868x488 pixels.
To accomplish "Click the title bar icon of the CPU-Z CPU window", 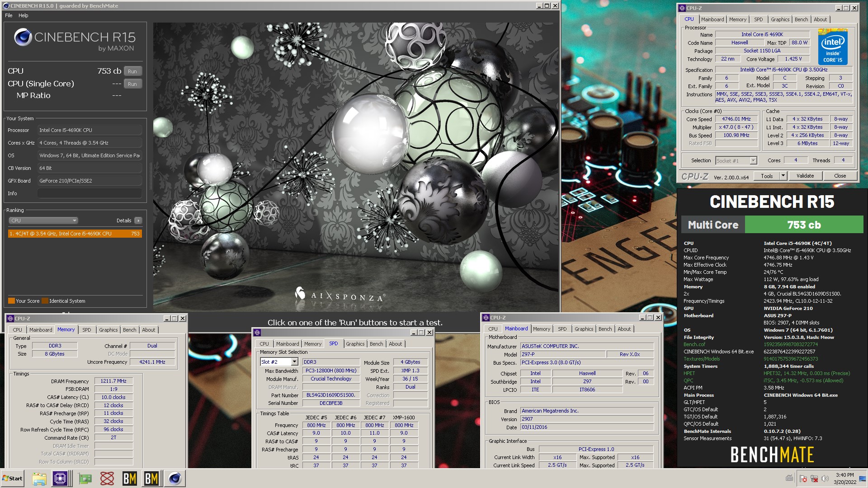I will (682, 8).
